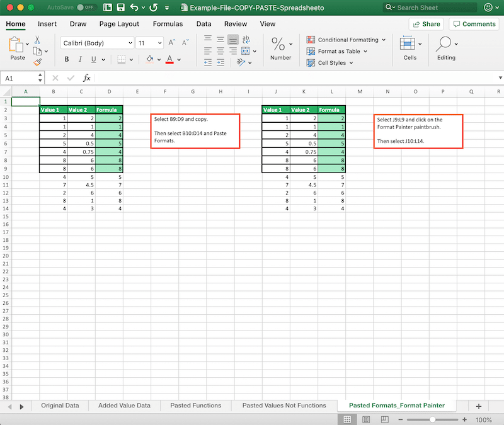Click the Cut scissors icon
Screen dimensions: 504x425
pos(37,40)
